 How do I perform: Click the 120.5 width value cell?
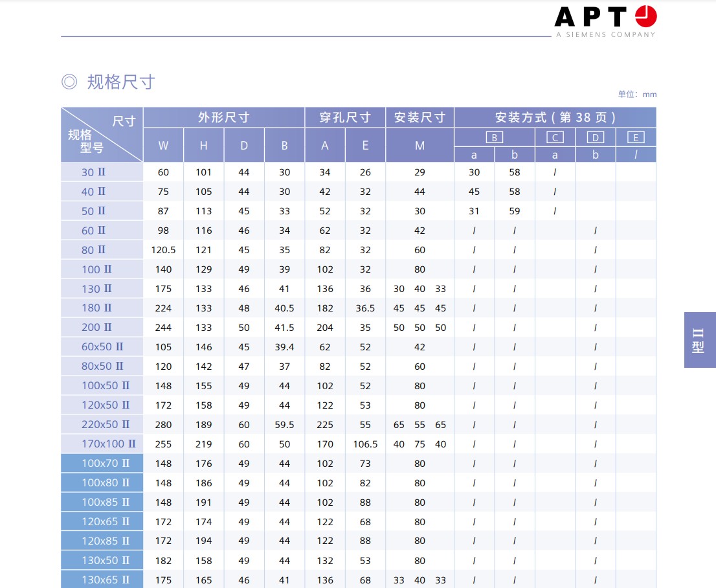pos(163,250)
